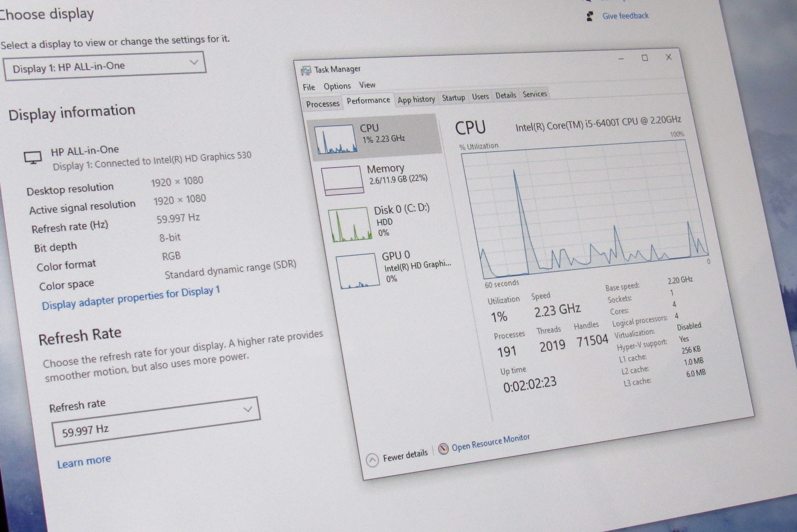The height and width of the screenshot is (532, 797).
Task: Open the File menu in Task Manager
Action: click(x=309, y=87)
